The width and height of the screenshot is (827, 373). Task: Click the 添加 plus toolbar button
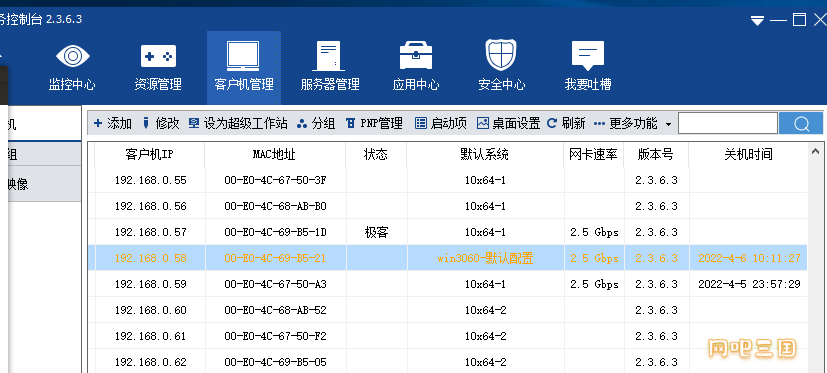pos(112,123)
